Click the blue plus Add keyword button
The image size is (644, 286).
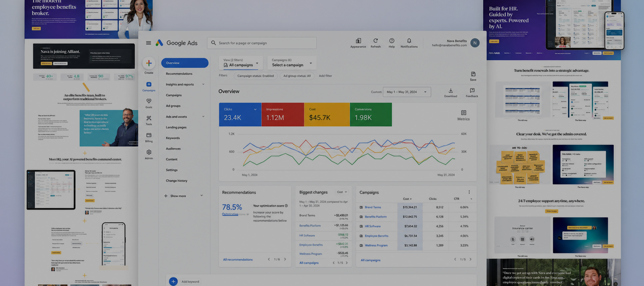click(173, 281)
